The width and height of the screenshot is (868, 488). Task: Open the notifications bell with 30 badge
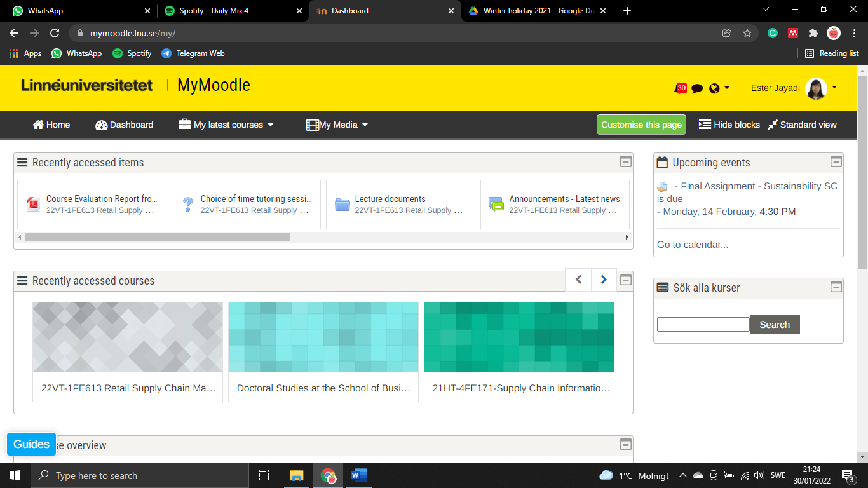click(680, 88)
